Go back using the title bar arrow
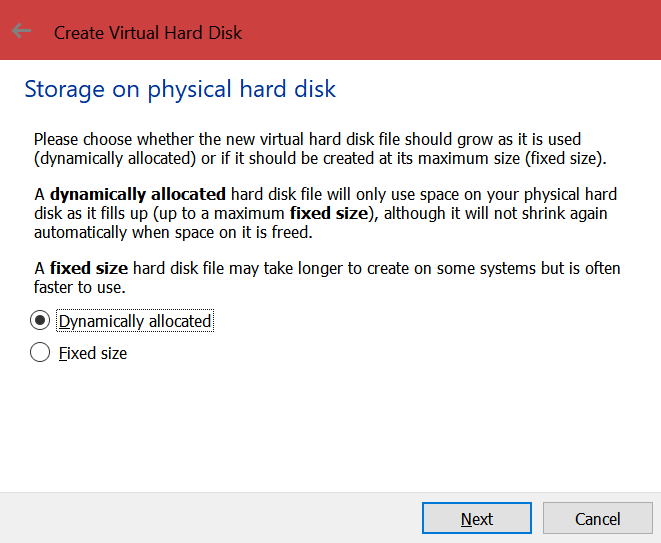This screenshot has height=543, width=661. (x=22, y=32)
